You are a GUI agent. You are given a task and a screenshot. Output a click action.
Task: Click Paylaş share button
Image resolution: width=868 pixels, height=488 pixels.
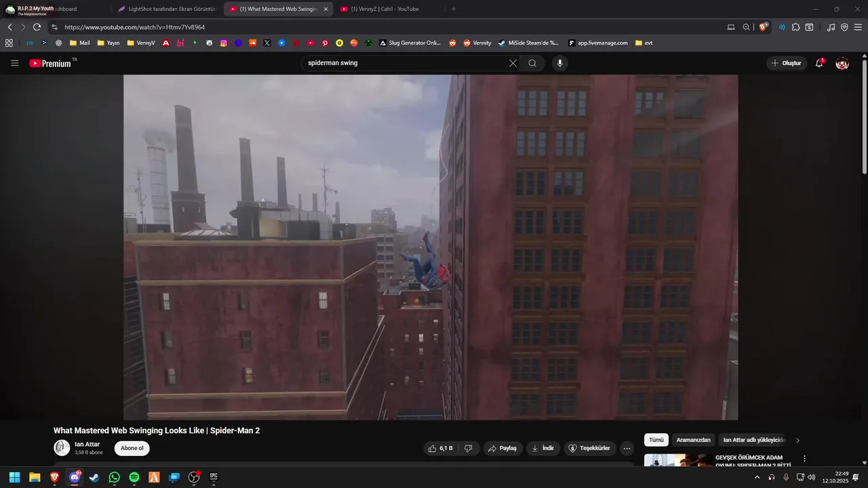pyautogui.click(x=502, y=448)
